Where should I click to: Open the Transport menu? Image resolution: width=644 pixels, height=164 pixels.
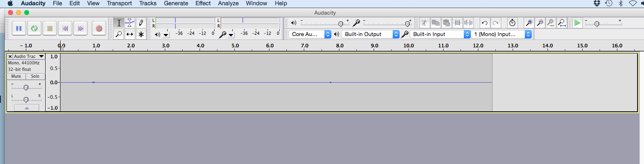(x=119, y=3)
